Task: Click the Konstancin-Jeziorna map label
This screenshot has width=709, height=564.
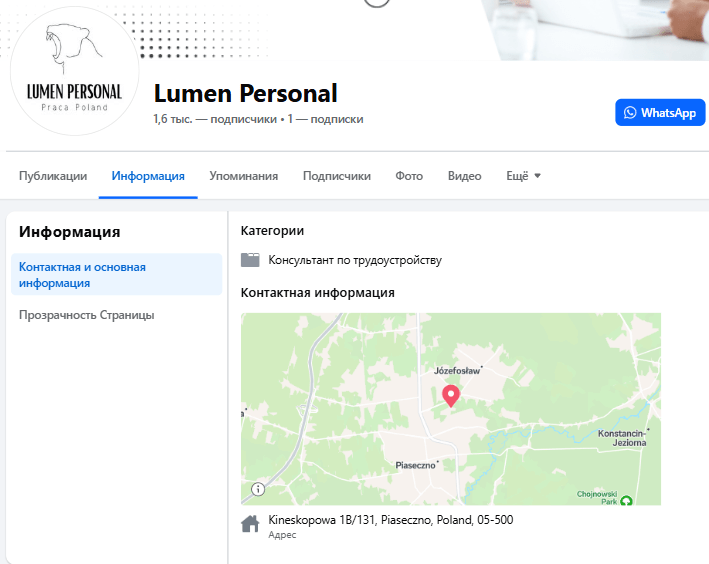Action: coord(622,438)
